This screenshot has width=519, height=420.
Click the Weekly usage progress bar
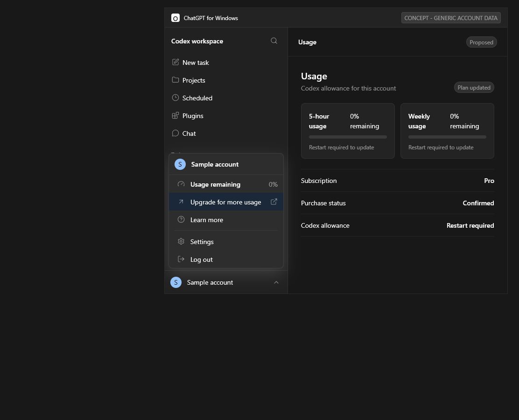point(447,137)
